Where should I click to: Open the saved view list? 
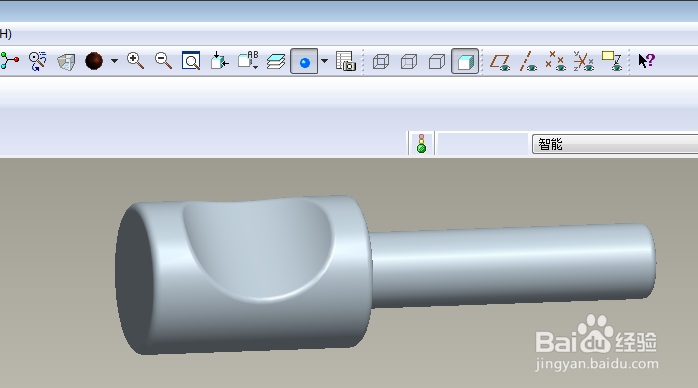pyautogui.click(x=248, y=61)
